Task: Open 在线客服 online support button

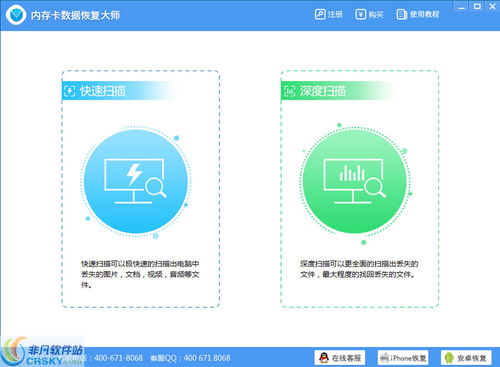Action: [x=340, y=358]
